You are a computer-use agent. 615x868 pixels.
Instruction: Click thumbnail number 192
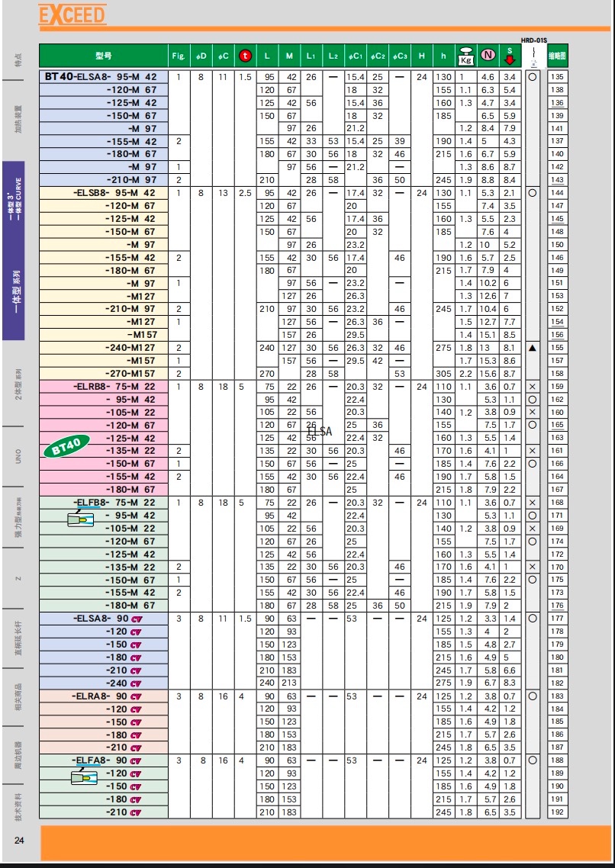pos(558,812)
